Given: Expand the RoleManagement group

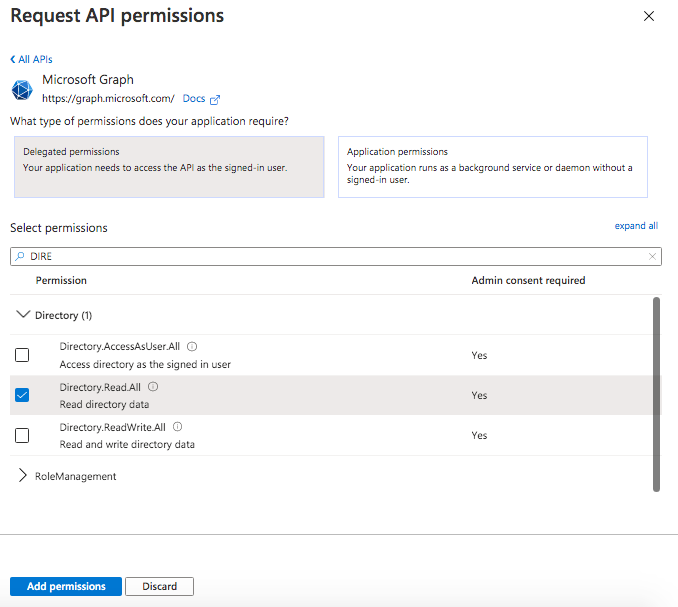Looking at the screenshot, I should pyautogui.click(x=22, y=476).
